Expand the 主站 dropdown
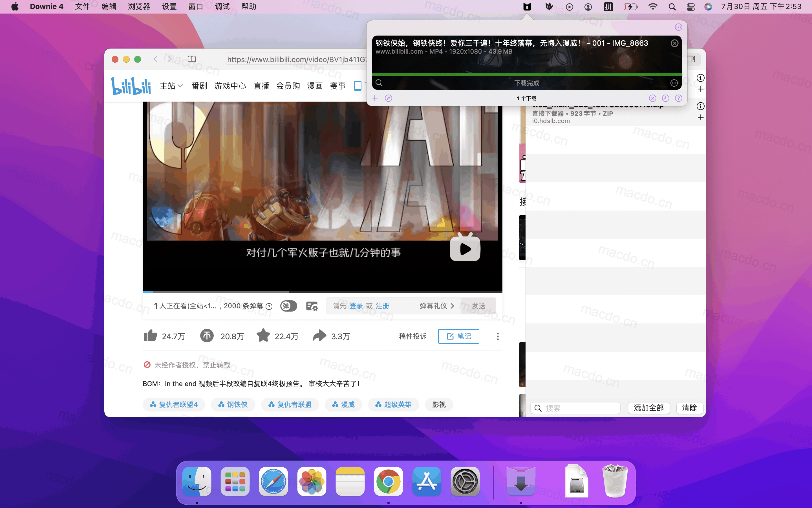The width and height of the screenshot is (812, 508). point(171,86)
